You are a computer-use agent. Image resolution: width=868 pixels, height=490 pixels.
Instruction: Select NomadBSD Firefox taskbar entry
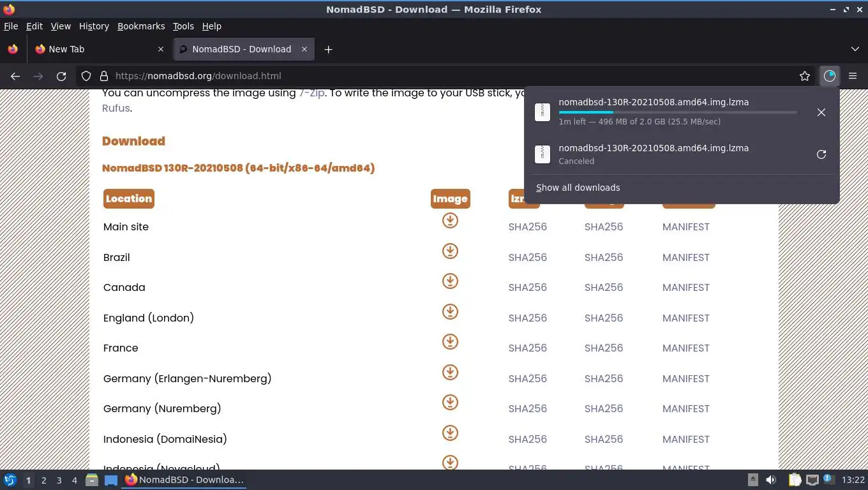[184, 480]
